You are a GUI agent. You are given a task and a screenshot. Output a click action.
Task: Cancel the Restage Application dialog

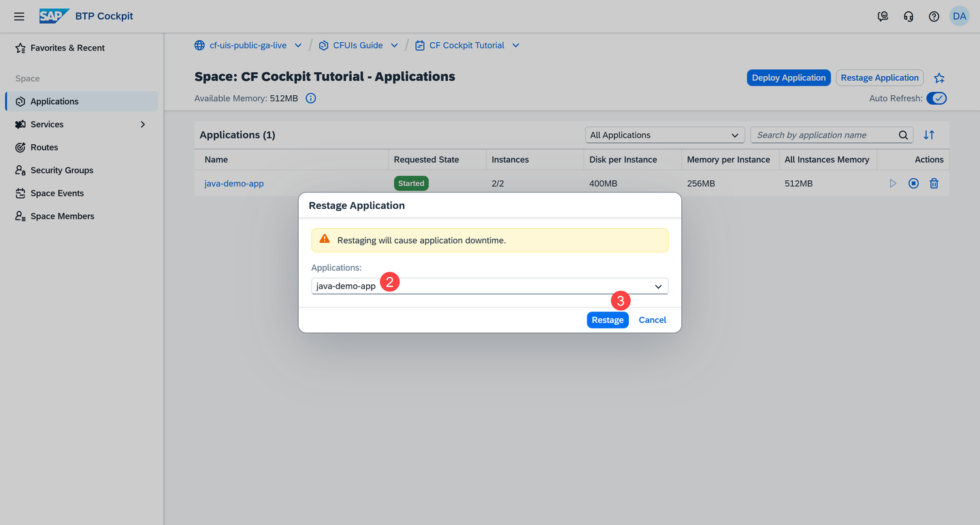[x=652, y=320]
